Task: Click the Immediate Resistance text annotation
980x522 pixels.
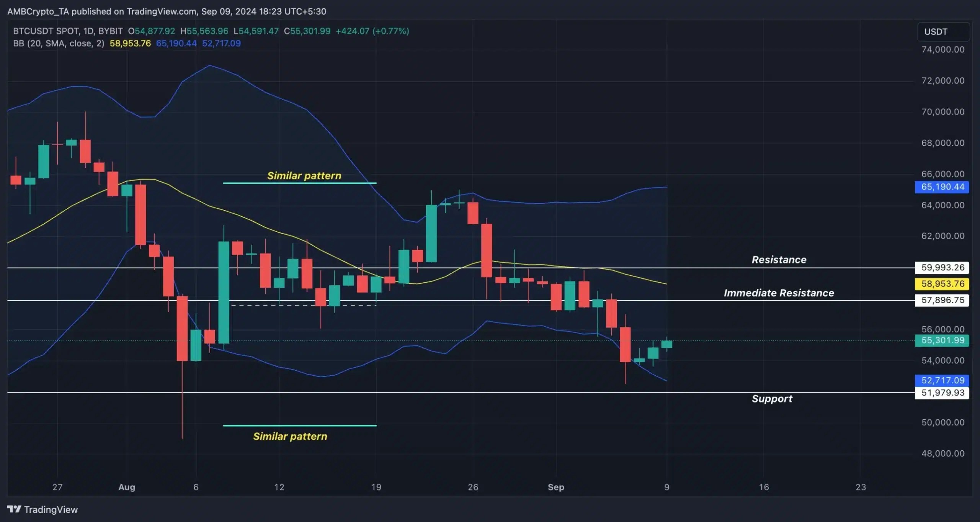Action: [779, 293]
